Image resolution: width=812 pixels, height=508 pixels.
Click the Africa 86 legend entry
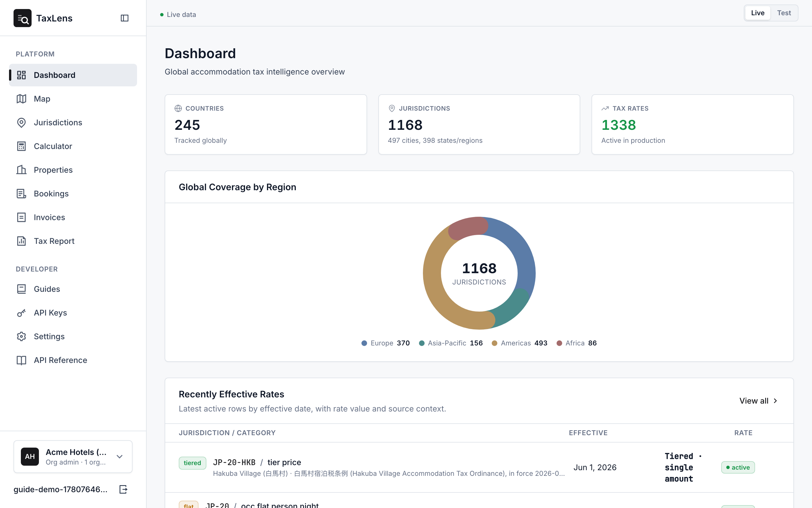[x=577, y=343]
